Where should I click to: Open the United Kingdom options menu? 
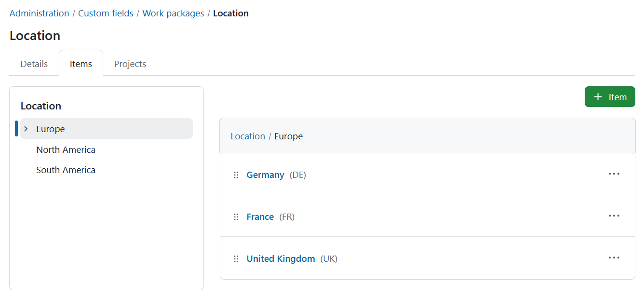click(x=614, y=257)
